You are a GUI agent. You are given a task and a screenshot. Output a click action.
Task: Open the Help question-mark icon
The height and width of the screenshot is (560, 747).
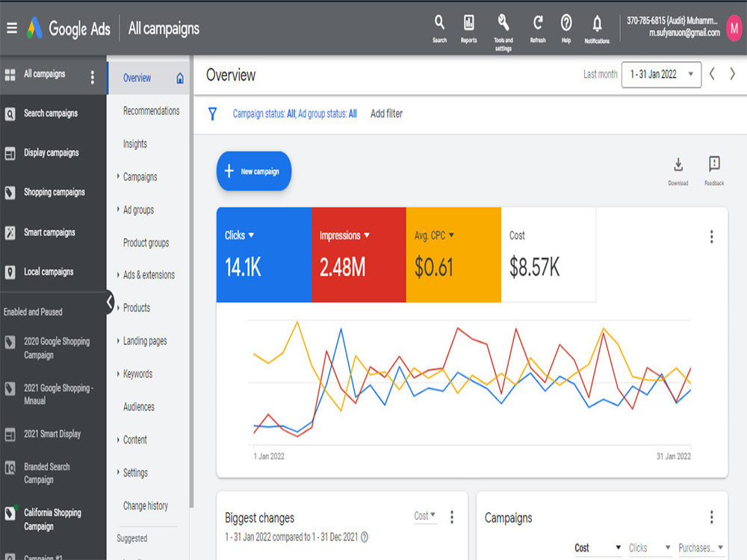(566, 28)
